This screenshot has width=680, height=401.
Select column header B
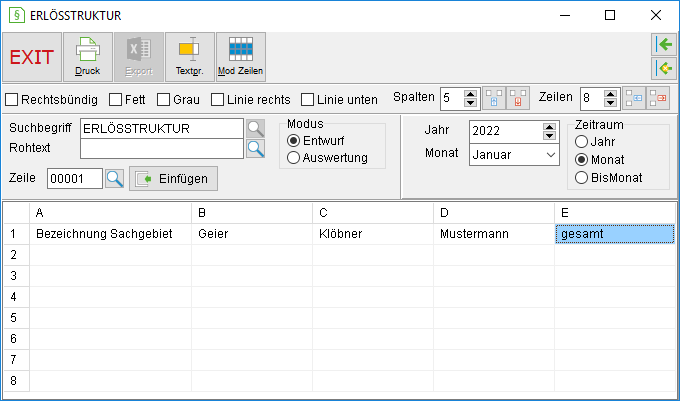click(252, 213)
